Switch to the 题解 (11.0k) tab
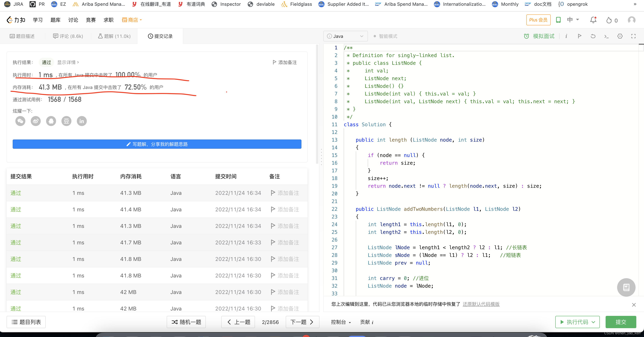The width and height of the screenshot is (644, 337). pyautogui.click(x=114, y=36)
